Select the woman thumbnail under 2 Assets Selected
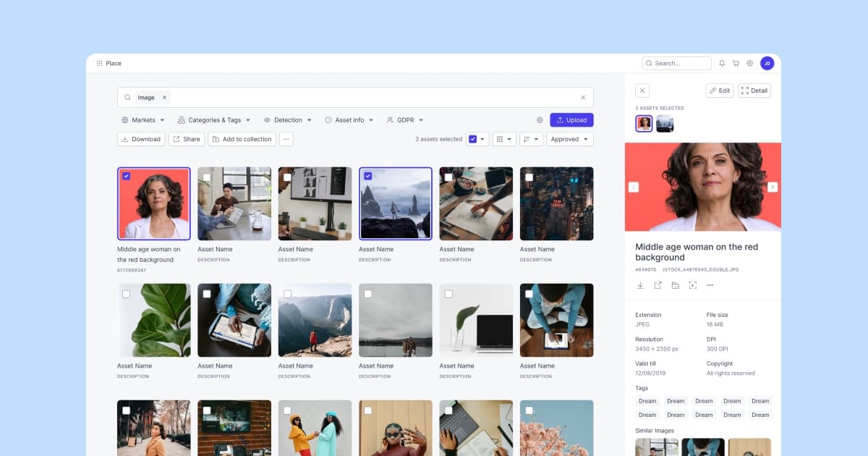The height and width of the screenshot is (456, 868). tap(644, 124)
